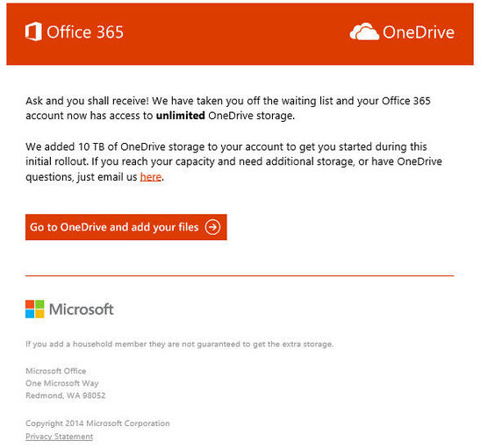Open the Privacy Statement link
Screen dimensions: 495x448
pyautogui.click(x=59, y=437)
